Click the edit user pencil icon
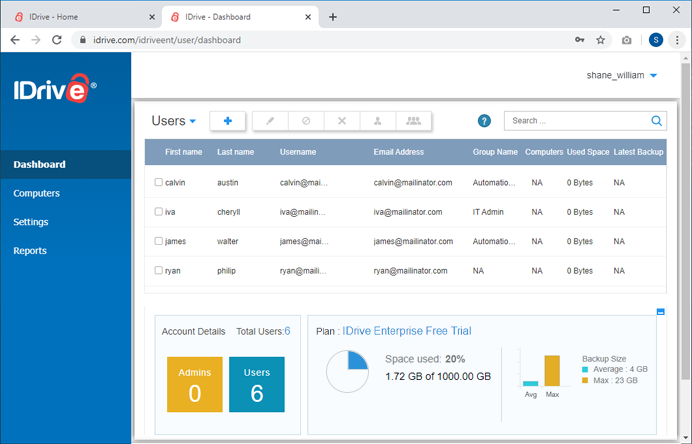 pyautogui.click(x=270, y=121)
